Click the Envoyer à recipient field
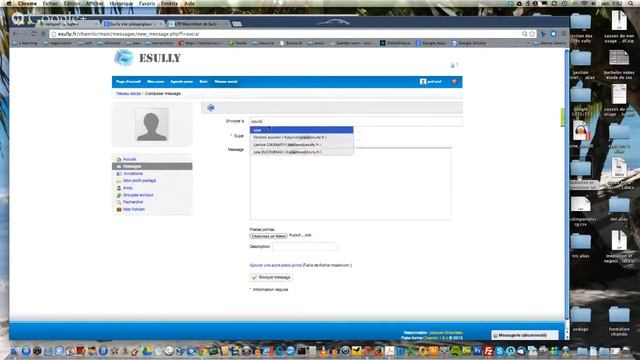640x360 pixels. coord(356,121)
